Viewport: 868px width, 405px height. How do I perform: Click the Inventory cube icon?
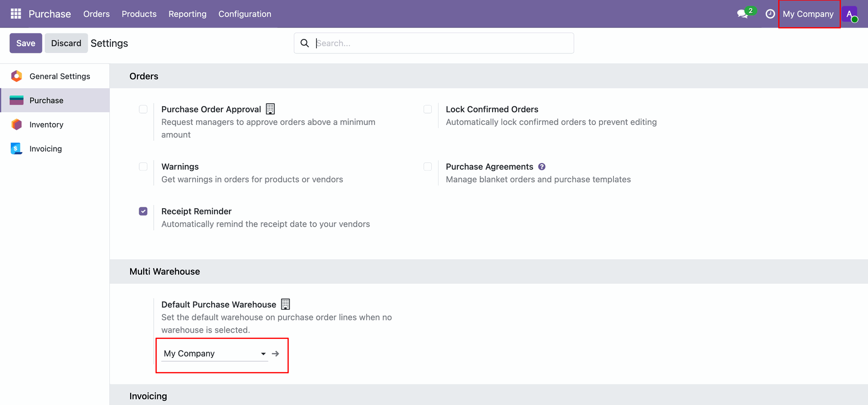click(17, 124)
